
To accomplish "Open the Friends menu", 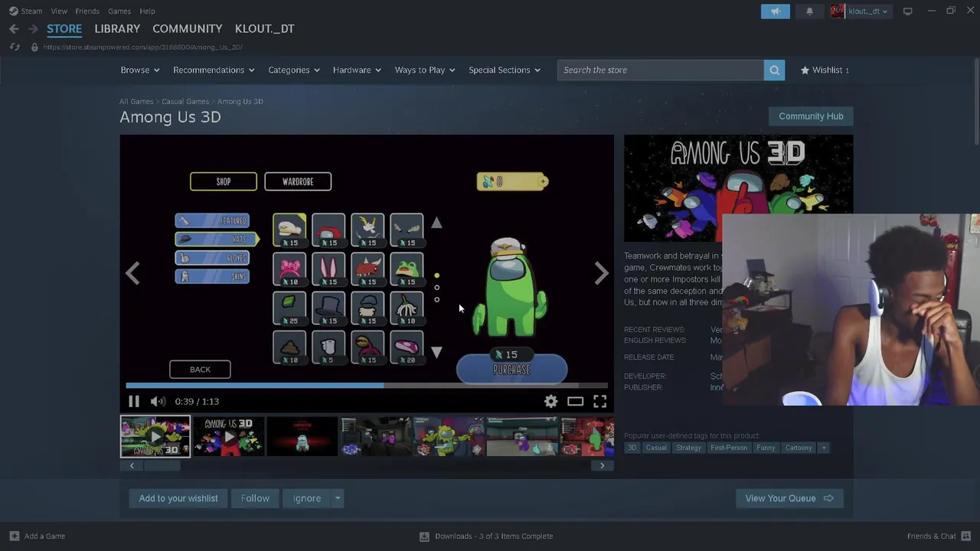I will pos(87,11).
